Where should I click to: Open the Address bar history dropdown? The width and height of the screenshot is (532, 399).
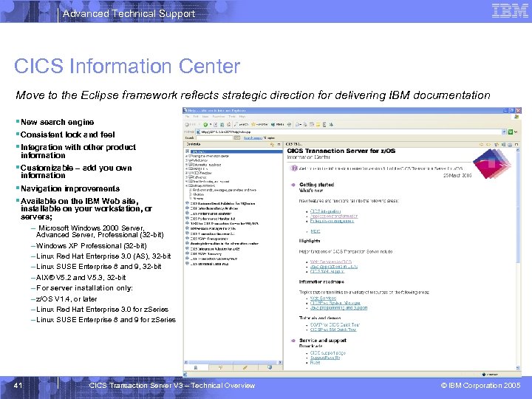coord(504,132)
